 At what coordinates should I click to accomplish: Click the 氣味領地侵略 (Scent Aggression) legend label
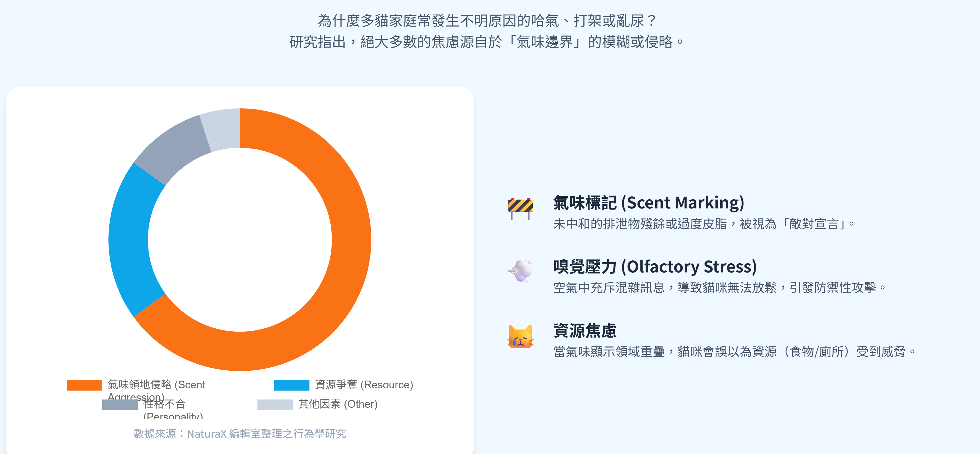[156, 385]
